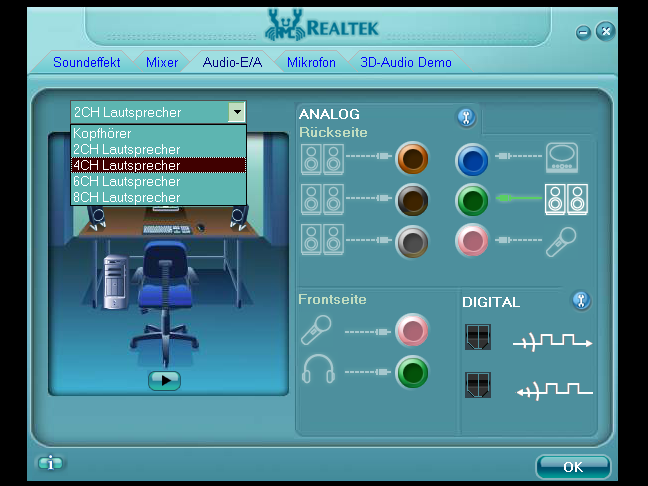Click the grey rear audio jack

coord(412,242)
